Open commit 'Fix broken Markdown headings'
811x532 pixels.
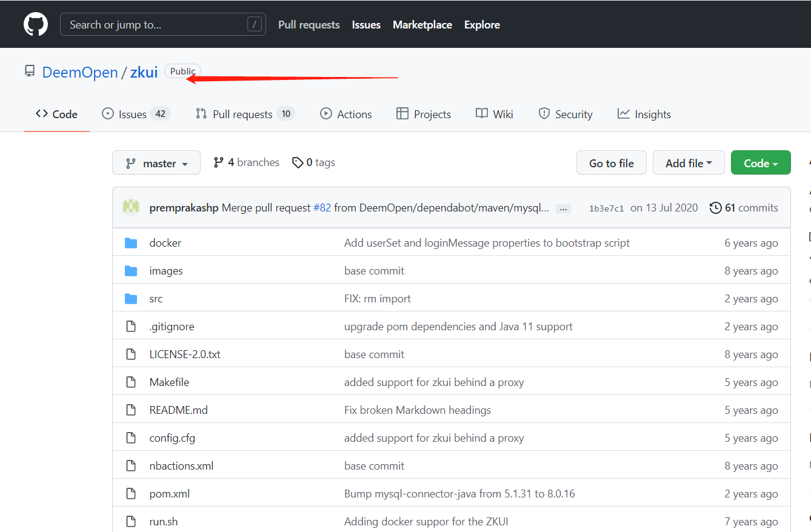click(x=418, y=410)
